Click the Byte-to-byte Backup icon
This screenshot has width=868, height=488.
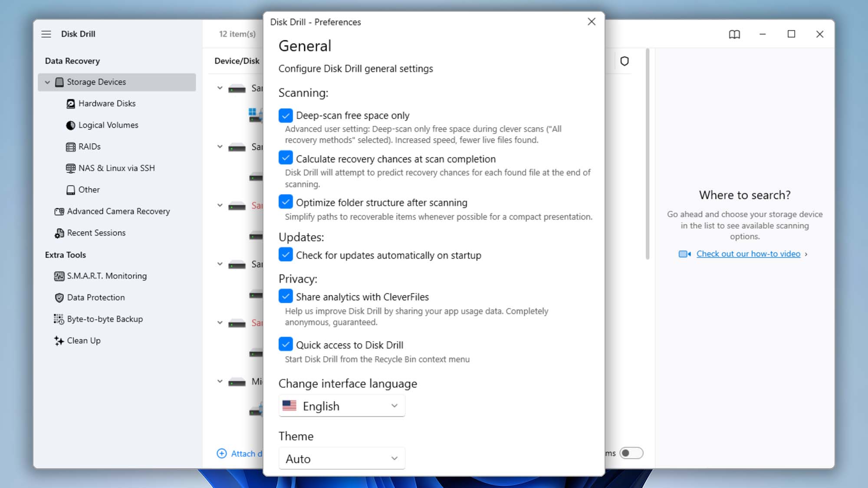click(59, 319)
